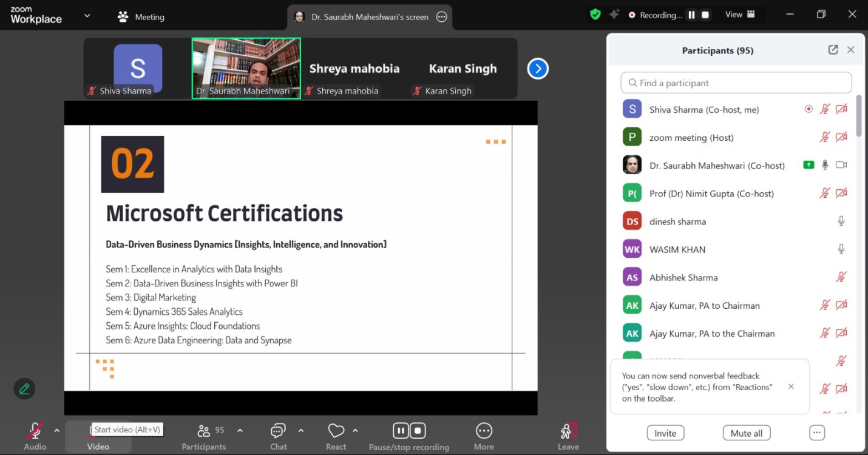Viewport: 868px width, 455px height.
Task: Open the More options toolbar icon
Action: pos(484,431)
